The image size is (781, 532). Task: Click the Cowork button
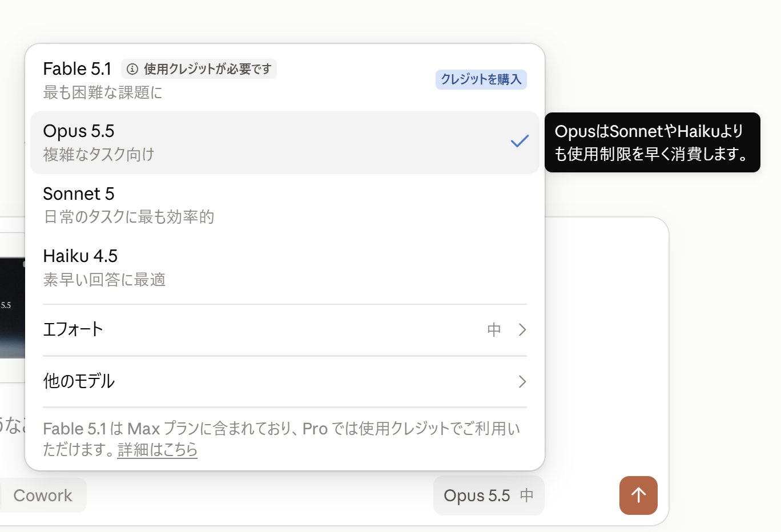[x=43, y=495]
